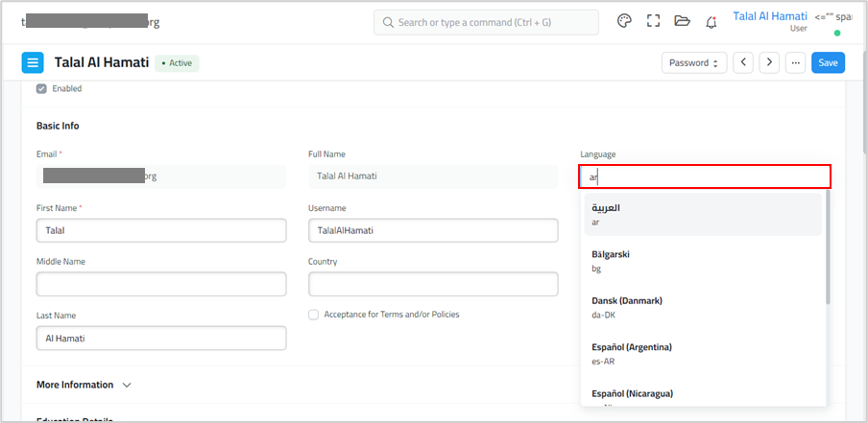The width and height of the screenshot is (868, 423).
Task: Focus the search or command bar
Action: [x=485, y=22]
